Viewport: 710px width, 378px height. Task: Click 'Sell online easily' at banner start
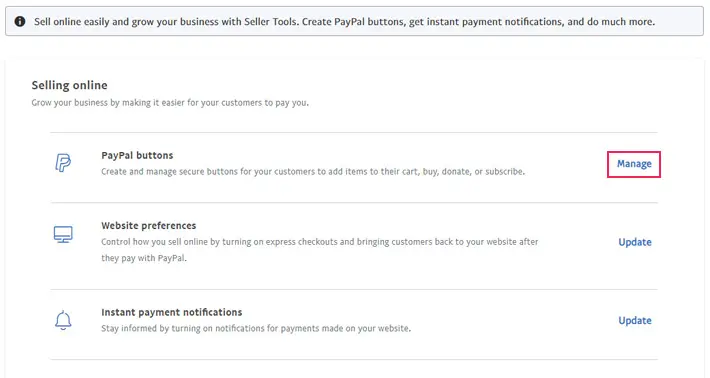72,22
